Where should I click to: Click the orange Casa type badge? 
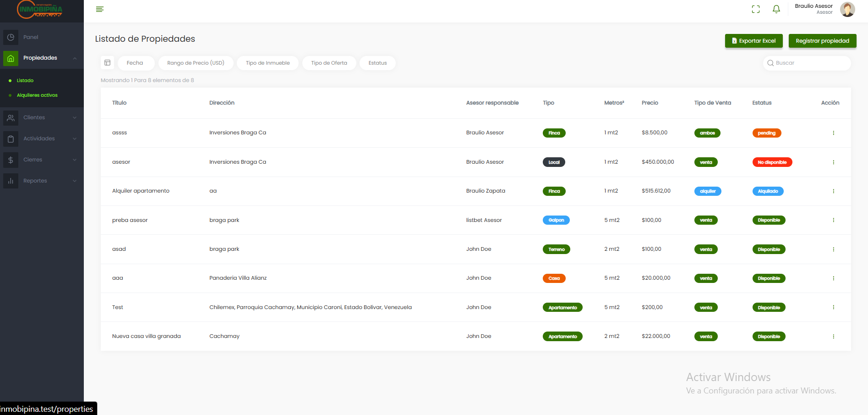[554, 278]
